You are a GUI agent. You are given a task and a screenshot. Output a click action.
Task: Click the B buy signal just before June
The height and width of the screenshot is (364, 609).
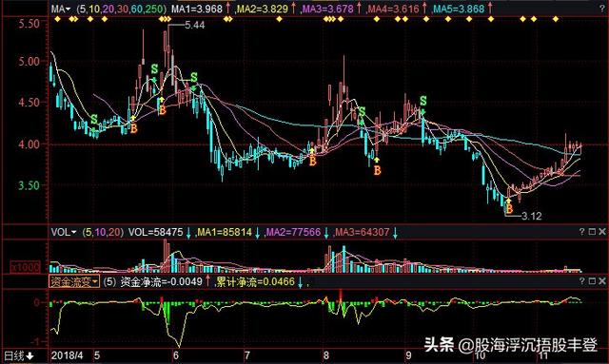click(163, 110)
